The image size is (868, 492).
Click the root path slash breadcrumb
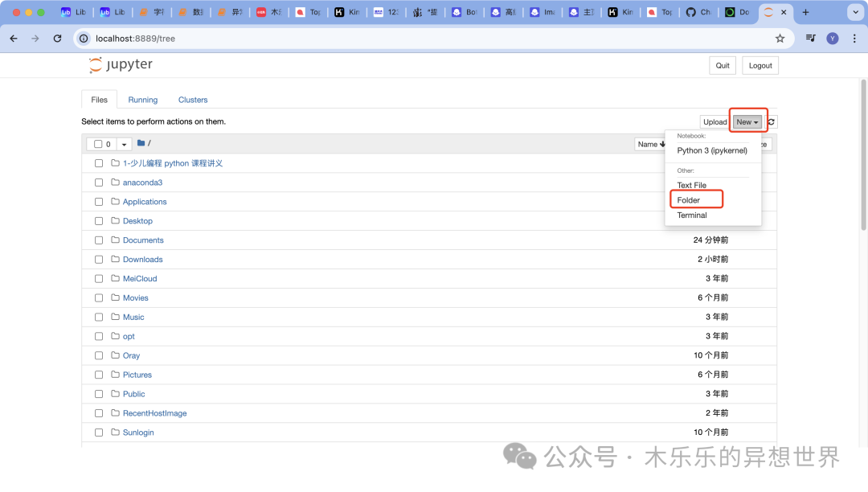click(149, 143)
